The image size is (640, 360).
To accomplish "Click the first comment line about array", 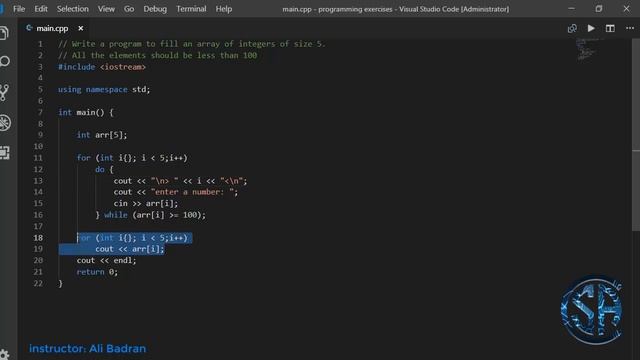I will (x=192, y=44).
